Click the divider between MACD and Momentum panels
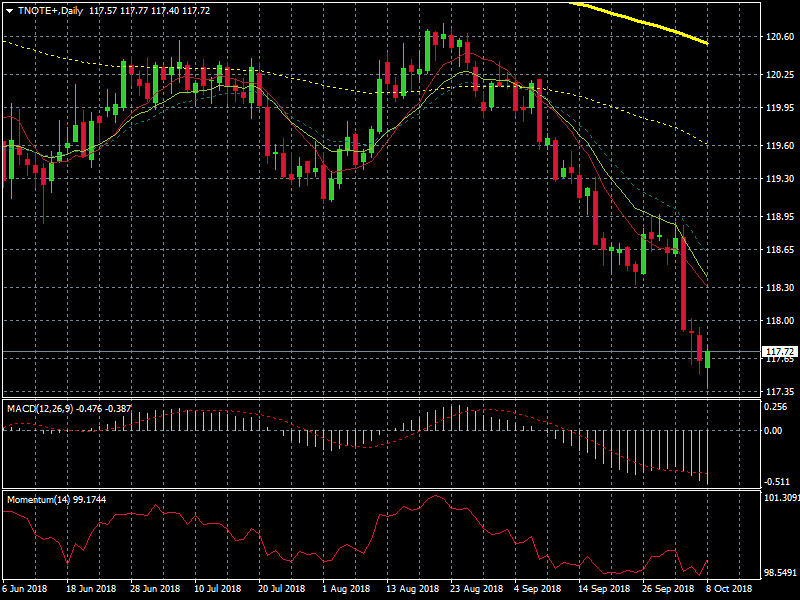 [380, 489]
